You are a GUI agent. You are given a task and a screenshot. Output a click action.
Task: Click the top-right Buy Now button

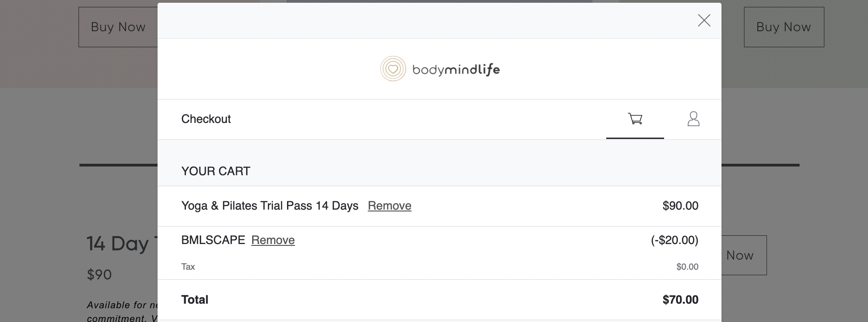783,27
